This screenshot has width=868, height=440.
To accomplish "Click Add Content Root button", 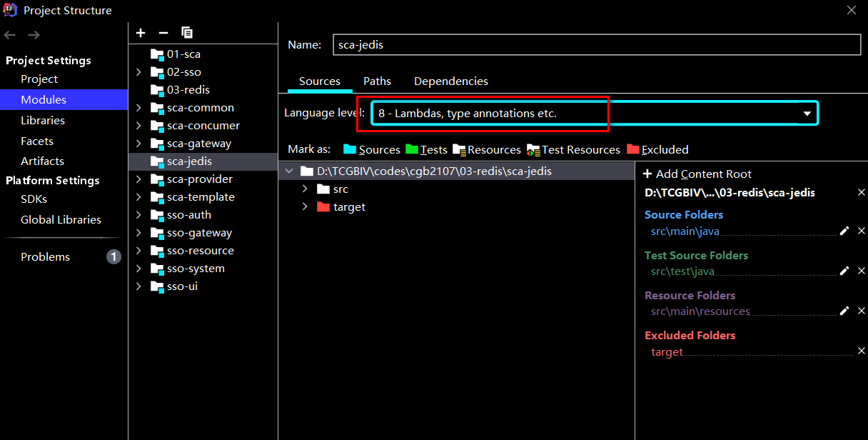I will tap(697, 174).
